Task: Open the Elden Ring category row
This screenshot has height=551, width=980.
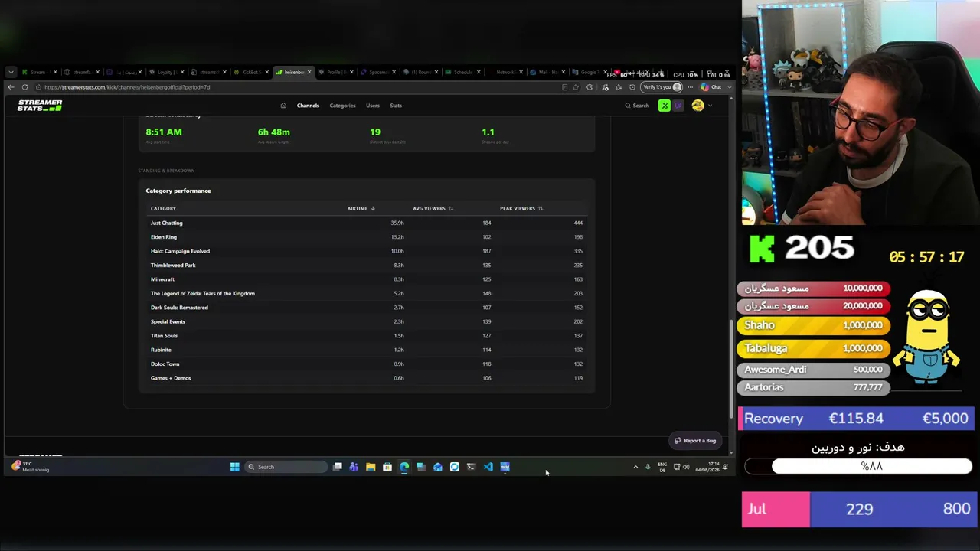Action: coord(366,237)
